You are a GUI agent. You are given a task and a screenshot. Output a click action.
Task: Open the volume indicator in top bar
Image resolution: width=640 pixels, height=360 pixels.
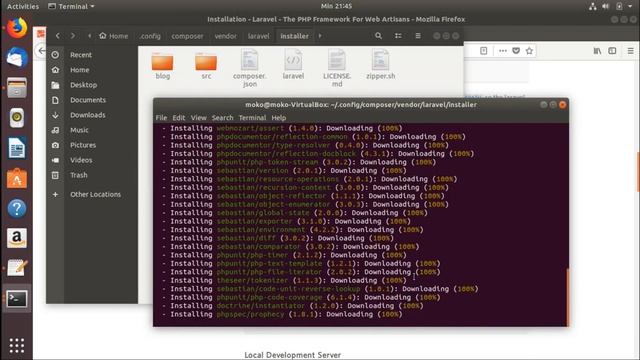606,6
